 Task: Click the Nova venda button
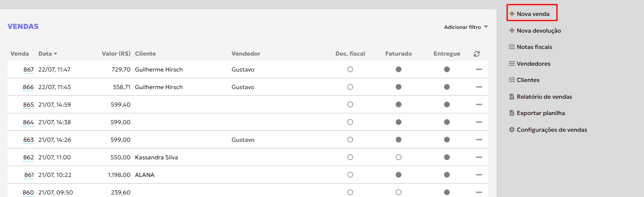coord(532,14)
